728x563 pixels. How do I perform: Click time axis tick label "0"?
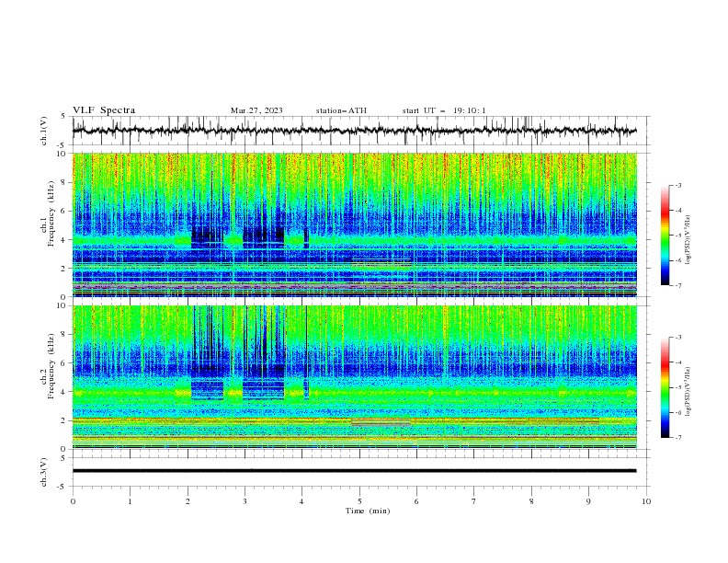point(73,501)
